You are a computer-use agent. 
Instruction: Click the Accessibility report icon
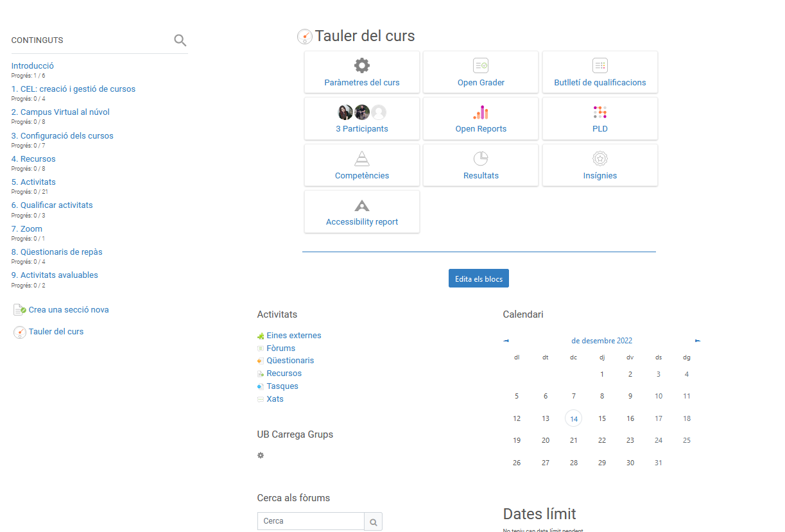362,205
